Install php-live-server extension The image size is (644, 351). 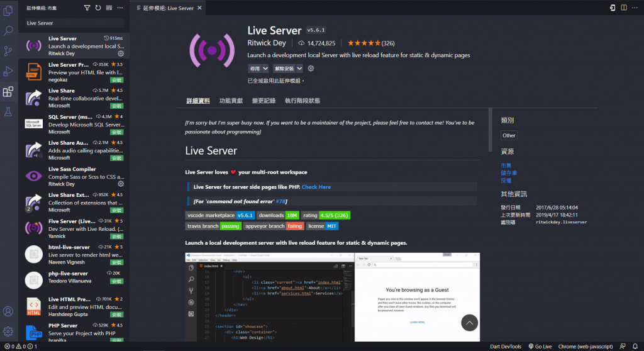[116, 282]
